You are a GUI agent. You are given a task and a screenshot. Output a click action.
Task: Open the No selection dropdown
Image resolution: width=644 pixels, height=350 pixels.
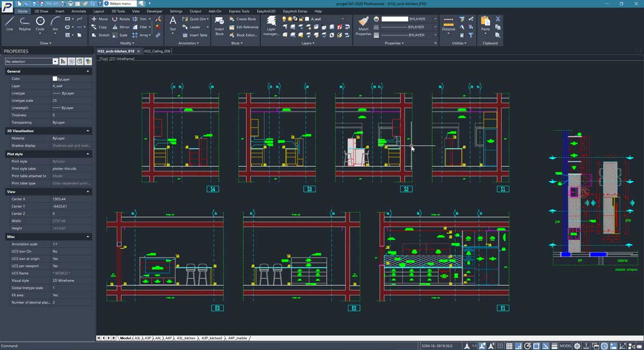coord(55,62)
